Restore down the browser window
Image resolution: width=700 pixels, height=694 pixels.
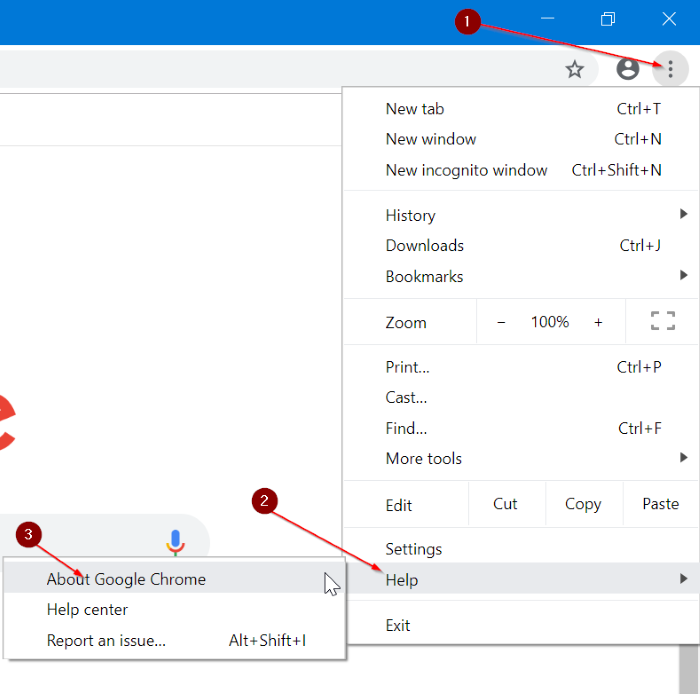click(x=608, y=20)
